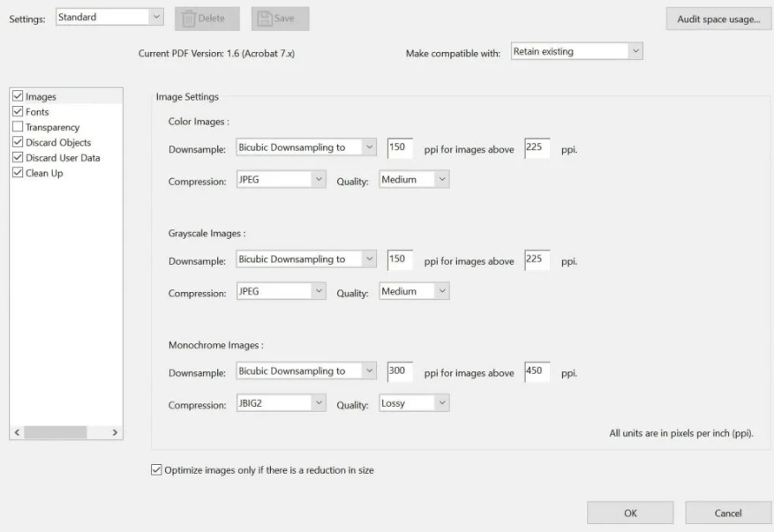Click the 'Image Settings' group title
774x532 pixels.
(x=187, y=97)
